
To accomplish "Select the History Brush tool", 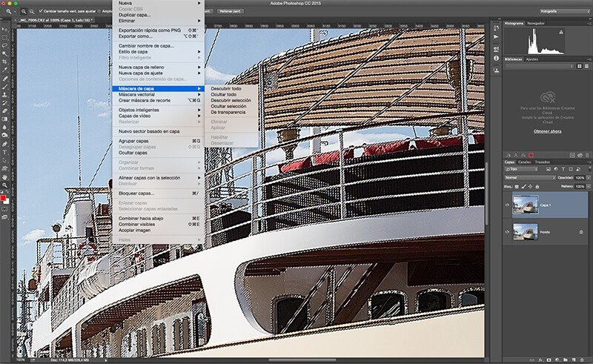I will tap(5, 102).
